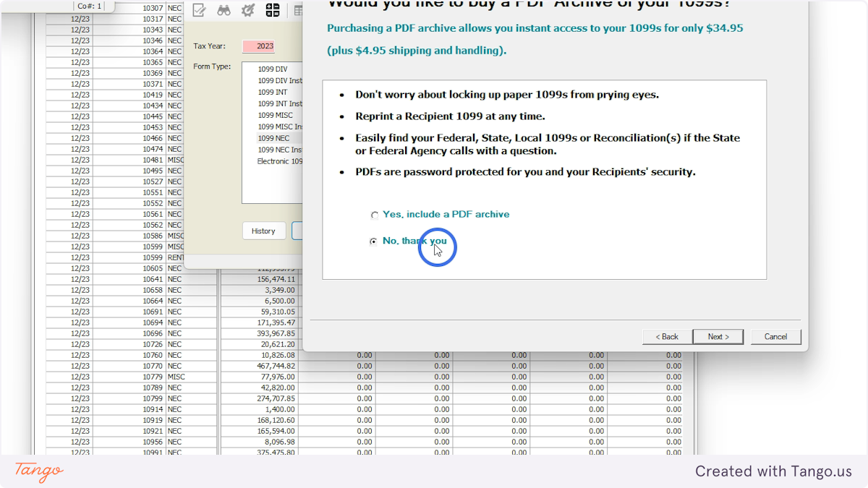Click the 168,120.60 amount cell

coord(260,420)
